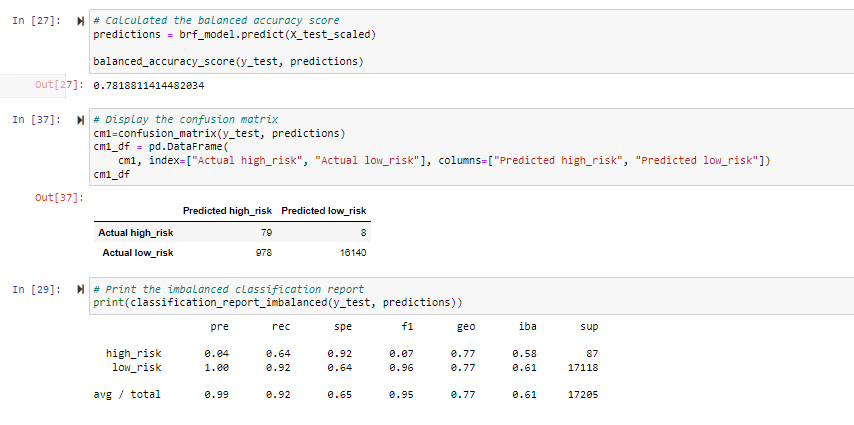The image size is (854, 425).
Task: Select the In [27] cell prompt
Action: click(x=37, y=21)
